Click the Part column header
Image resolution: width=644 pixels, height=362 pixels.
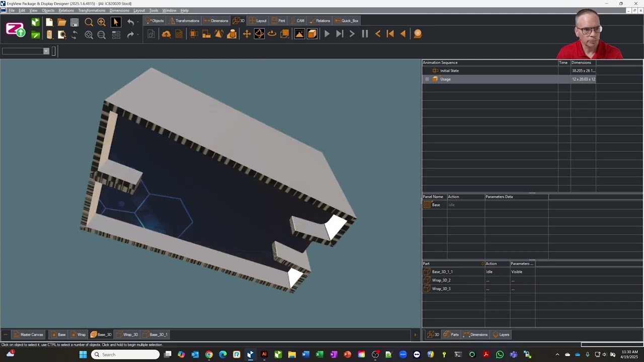[453, 263]
